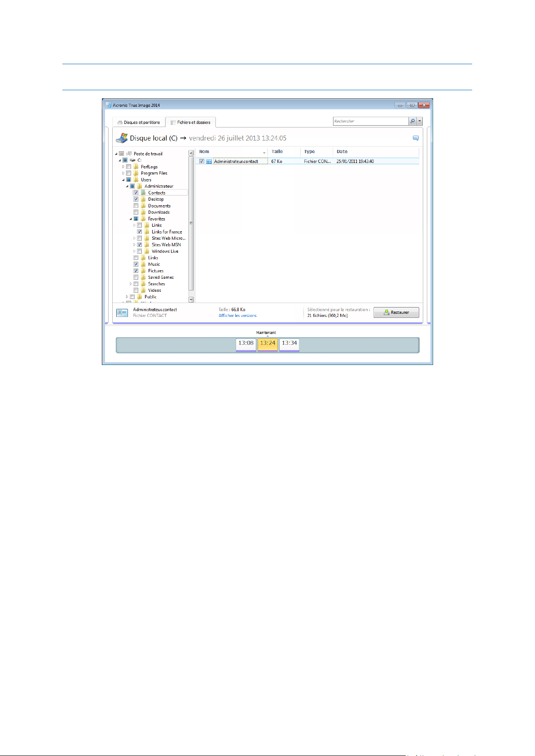Viewport: 535px width, 756px height.
Task: Open the search options dropdown arrow
Action: tap(420, 121)
